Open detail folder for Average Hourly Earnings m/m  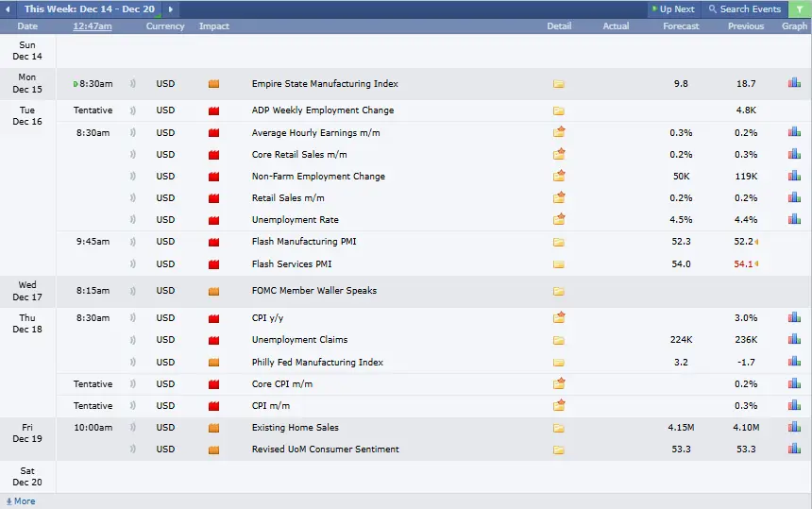coord(558,132)
